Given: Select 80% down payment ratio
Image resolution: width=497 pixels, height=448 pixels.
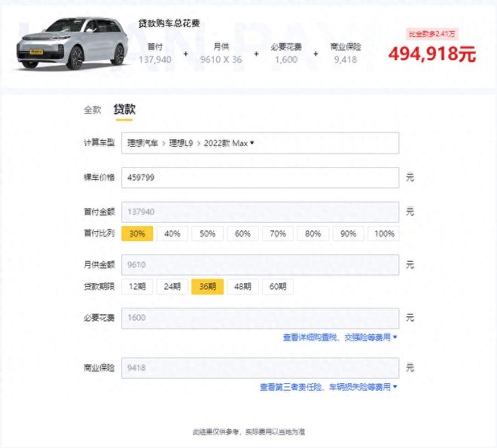Looking at the screenshot, I should (313, 233).
